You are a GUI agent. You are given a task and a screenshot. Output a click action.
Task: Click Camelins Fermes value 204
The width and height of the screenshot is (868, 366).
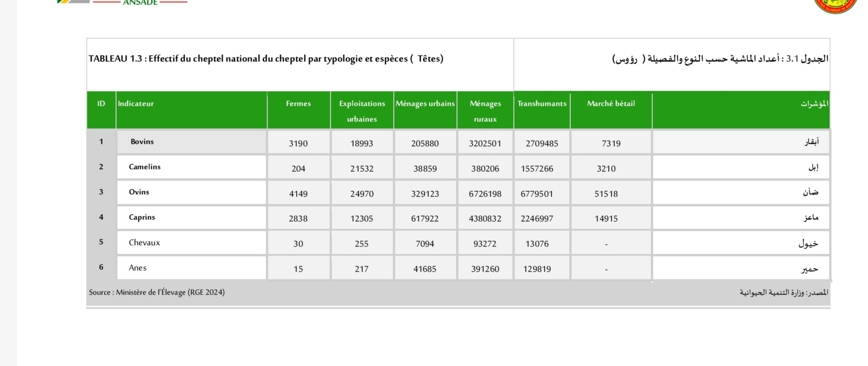click(x=298, y=169)
